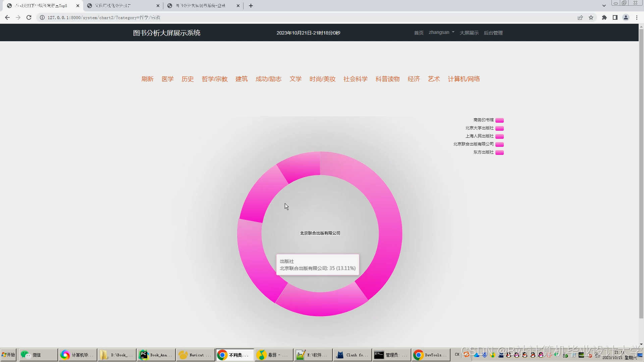
Task: Open the browser extensions puzzle icon
Action: coord(604,17)
